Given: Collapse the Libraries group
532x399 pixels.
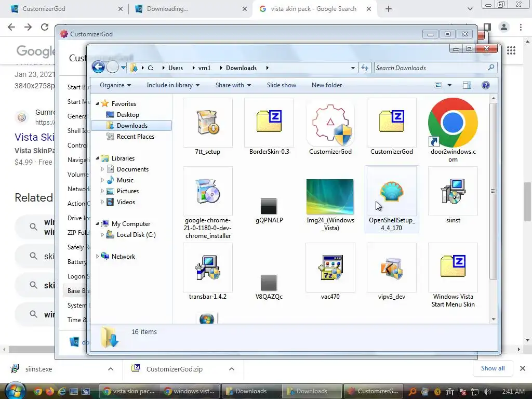Looking at the screenshot, I should pyautogui.click(x=97, y=158).
